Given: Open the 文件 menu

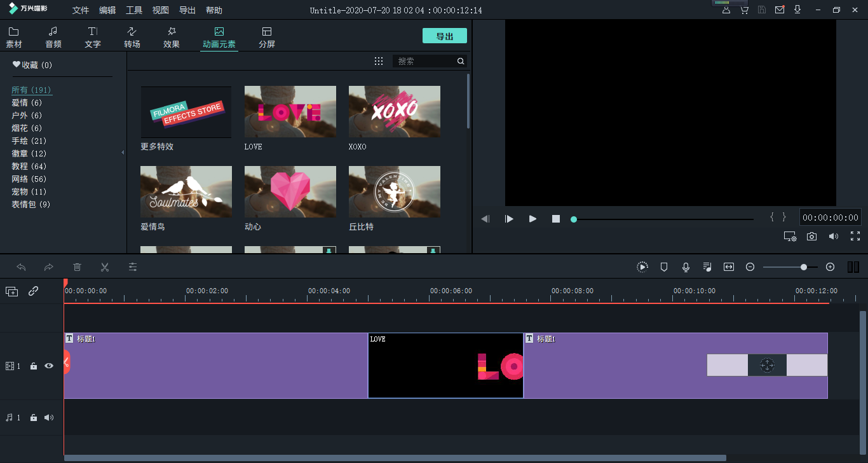Looking at the screenshot, I should click(81, 10).
